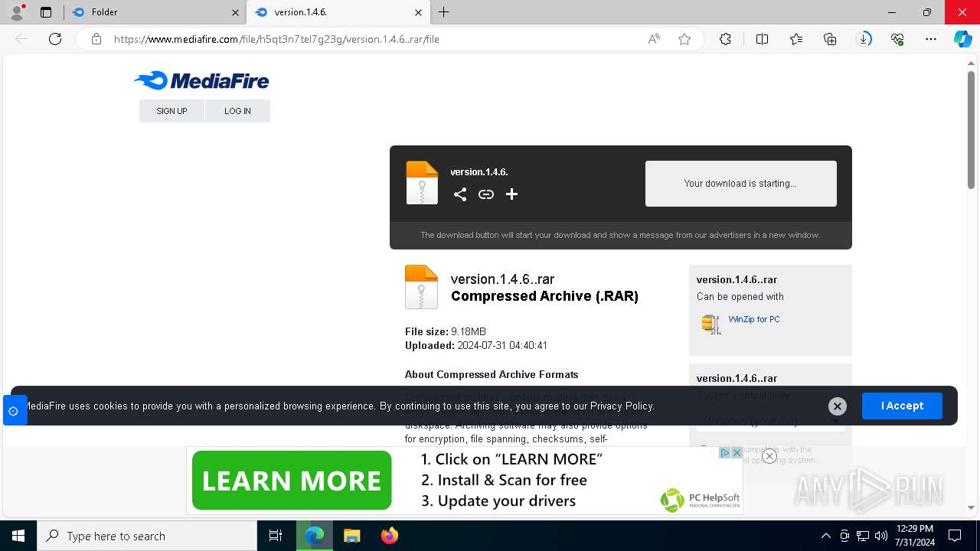This screenshot has width=980, height=551.
Task: Go to MediaFire home logo
Action: 201,80
